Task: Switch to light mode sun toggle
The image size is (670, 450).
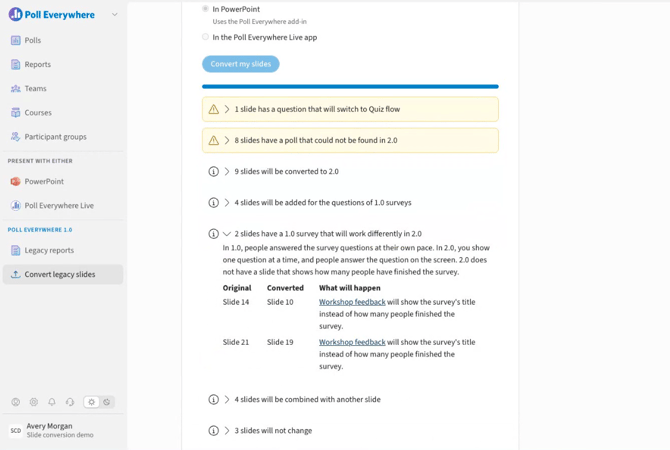Action: (91, 402)
